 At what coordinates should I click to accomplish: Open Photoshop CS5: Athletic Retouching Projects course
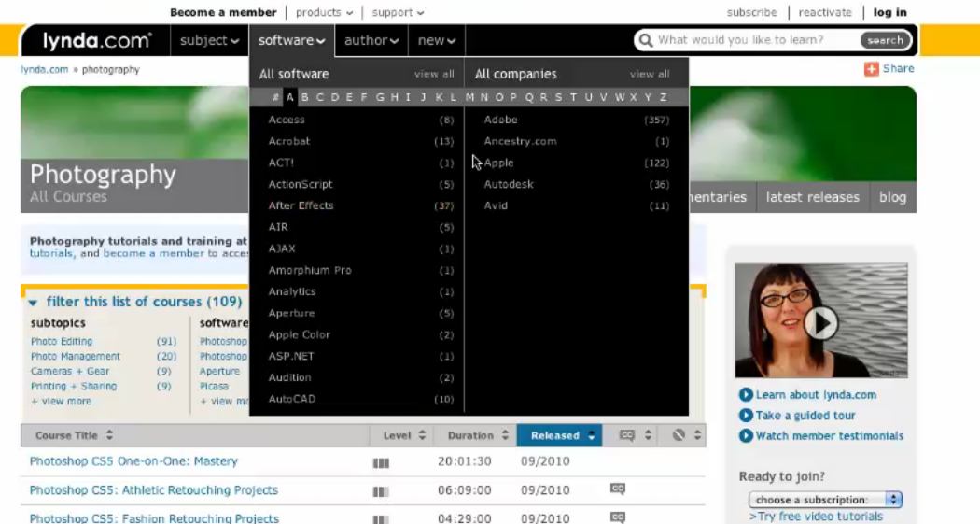pos(154,490)
